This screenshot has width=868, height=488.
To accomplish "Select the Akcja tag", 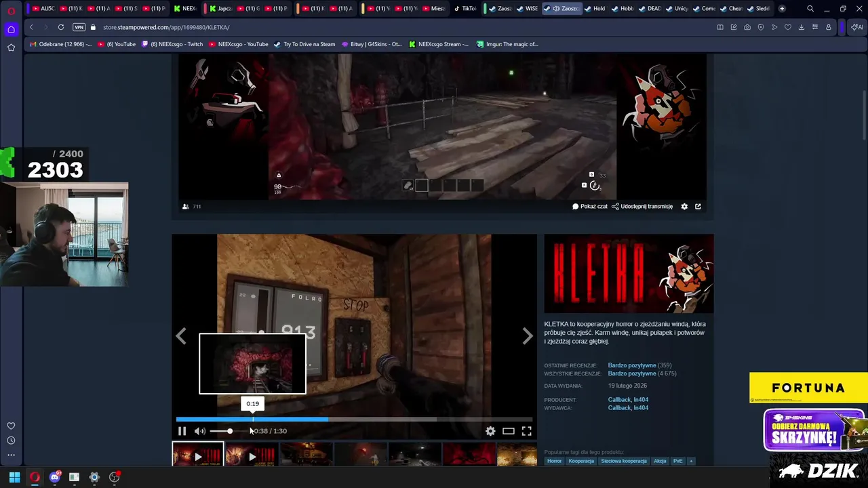I will point(660,461).
